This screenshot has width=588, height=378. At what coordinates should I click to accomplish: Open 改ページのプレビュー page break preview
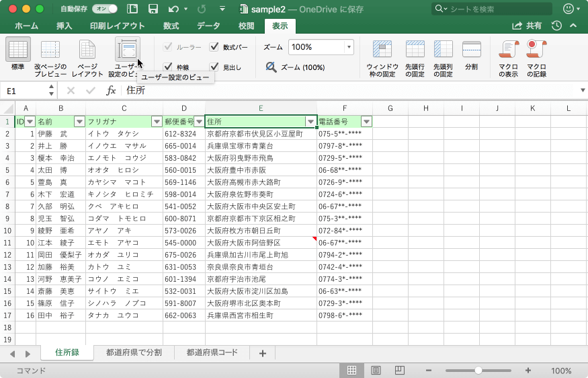[x=50, y=50]
